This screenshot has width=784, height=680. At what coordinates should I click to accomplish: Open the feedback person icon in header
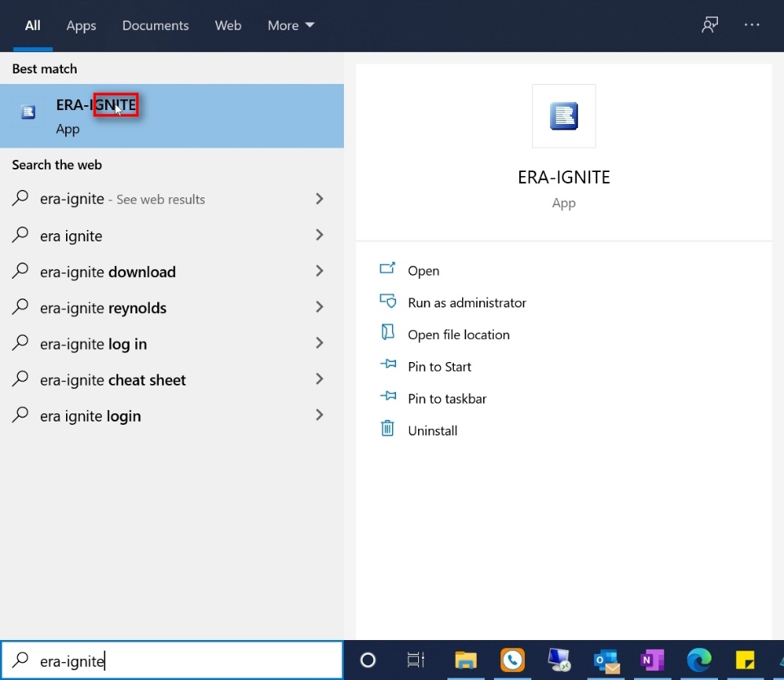(710, 24)
